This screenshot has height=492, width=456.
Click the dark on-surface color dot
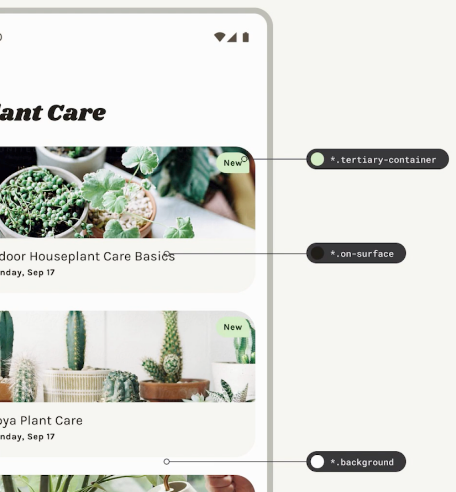click(317, 253)
